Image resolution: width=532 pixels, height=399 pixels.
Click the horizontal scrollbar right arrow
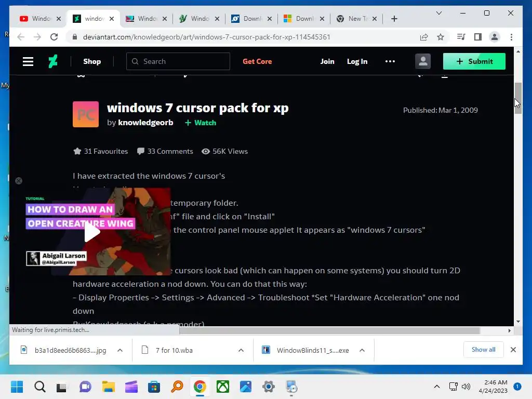pyautogui.click(x=509, y=330)
